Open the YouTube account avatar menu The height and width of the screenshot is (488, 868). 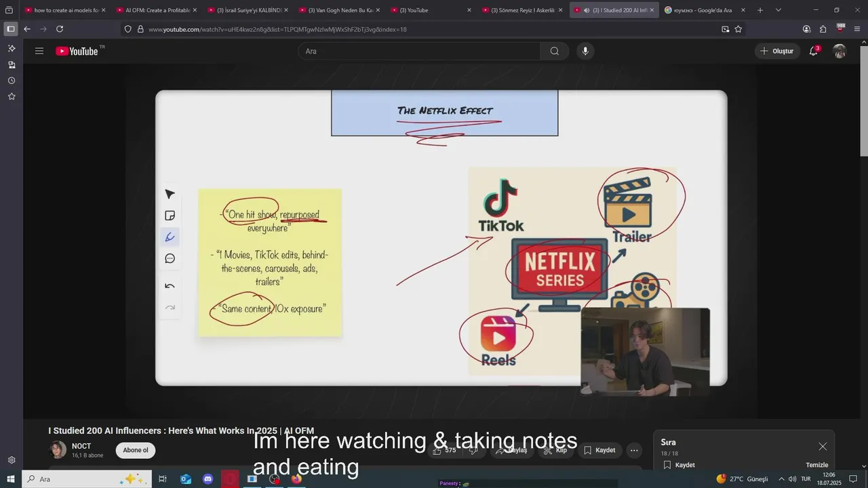(x=840, y=51)
